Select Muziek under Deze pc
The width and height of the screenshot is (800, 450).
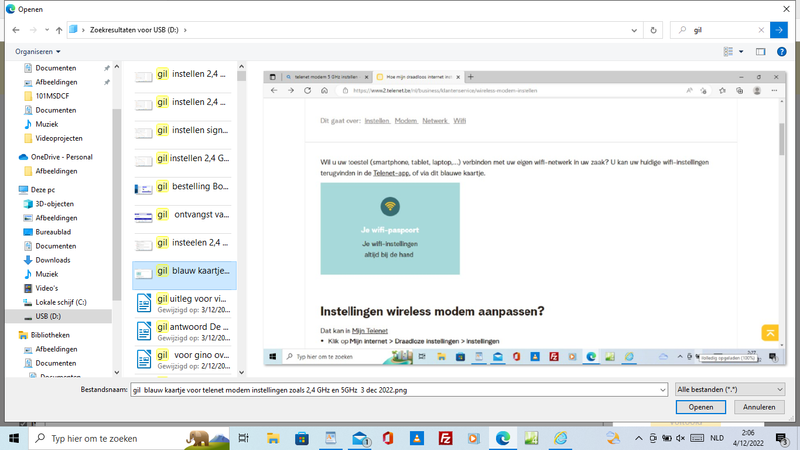tap(46, 274)
